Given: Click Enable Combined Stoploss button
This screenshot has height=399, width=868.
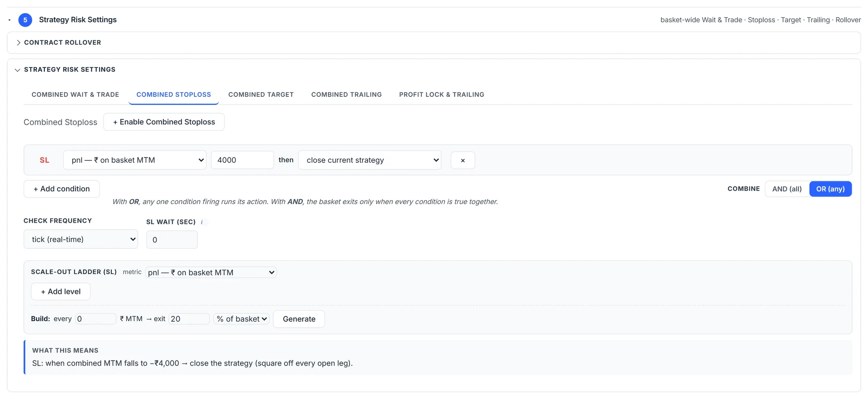Looking at the screenshot, I should tap(164, 122).
